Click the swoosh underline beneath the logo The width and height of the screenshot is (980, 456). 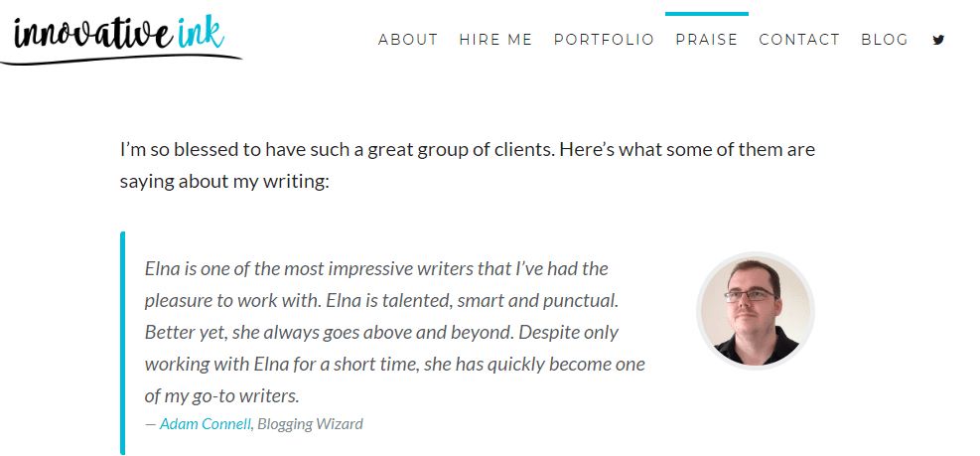[119, 59]
